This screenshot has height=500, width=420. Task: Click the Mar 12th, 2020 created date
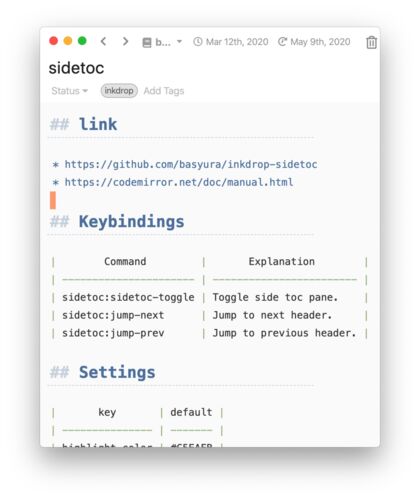[237, 42]
